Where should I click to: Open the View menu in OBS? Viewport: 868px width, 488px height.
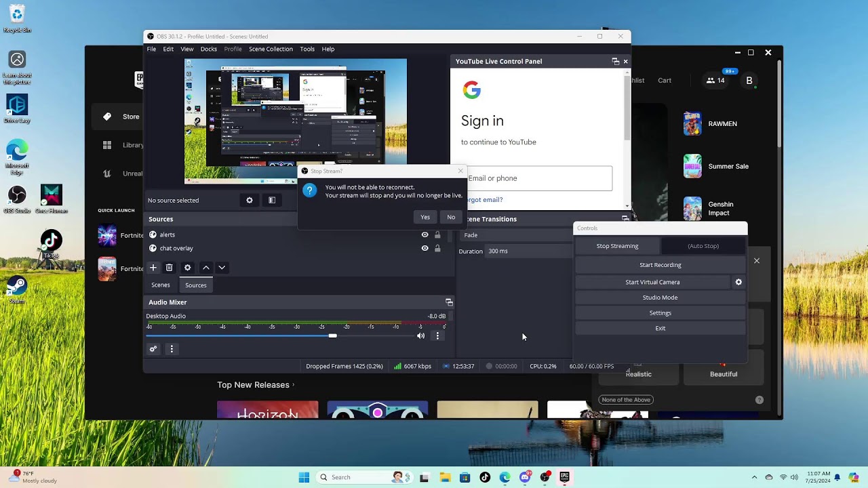point(187,49)
